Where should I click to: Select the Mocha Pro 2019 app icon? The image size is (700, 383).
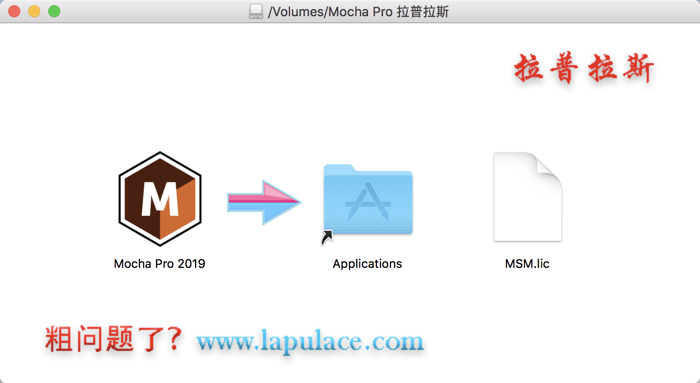coord(160,199)
